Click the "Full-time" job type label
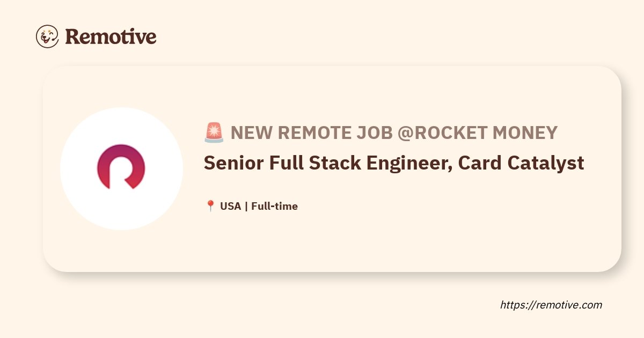The width and height of the screenshot is (644, 338). point(274,206)
